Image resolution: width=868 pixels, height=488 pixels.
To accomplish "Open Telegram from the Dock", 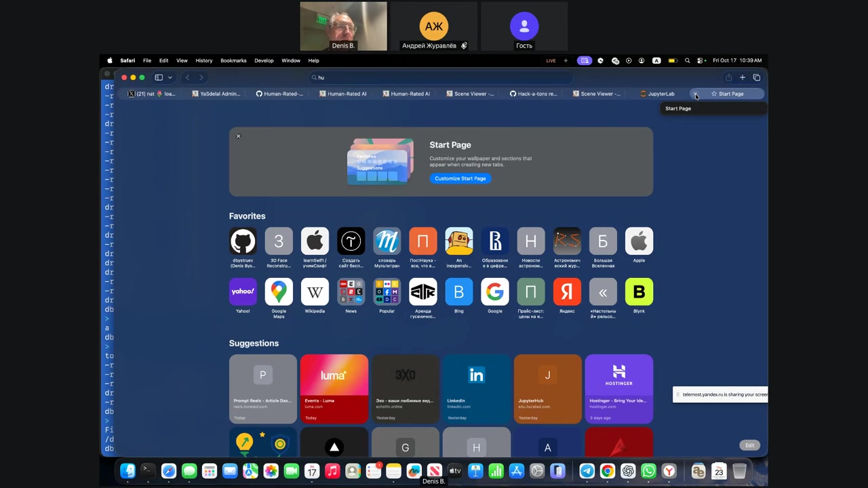I will (x=587, y=471).
